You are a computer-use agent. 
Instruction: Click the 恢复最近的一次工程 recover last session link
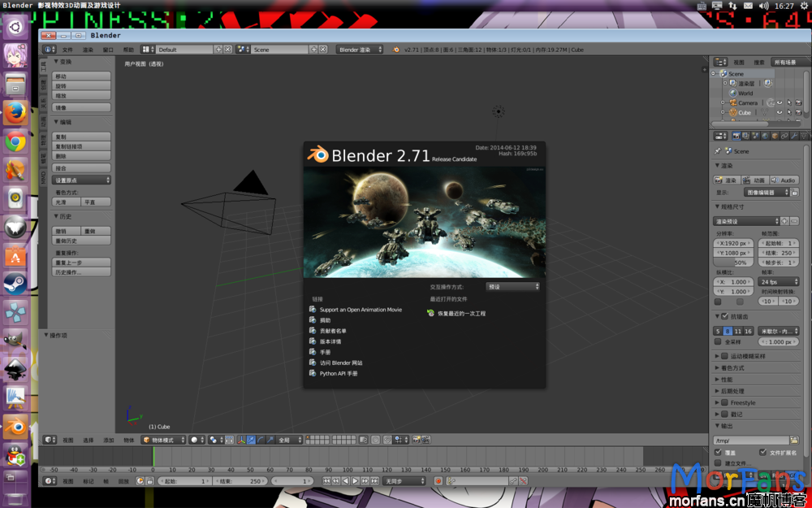pyautogui.click(x=462, y=313)
